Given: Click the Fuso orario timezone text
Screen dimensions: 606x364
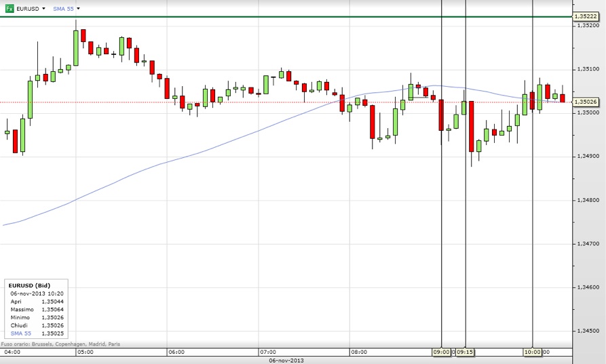Looking at the screenshot, I should pyautogui.click(x=61, y=344).
